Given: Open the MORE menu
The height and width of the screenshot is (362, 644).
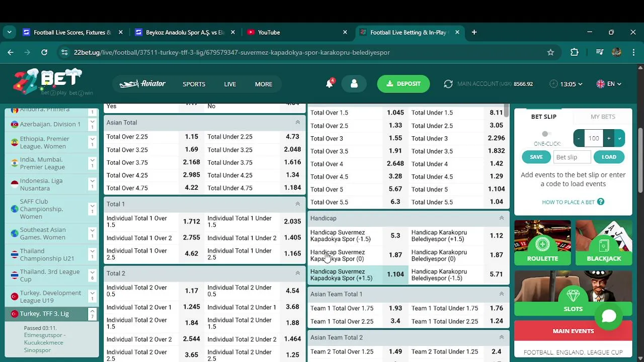Looking at the screenshot, I should tap(264, 84).
